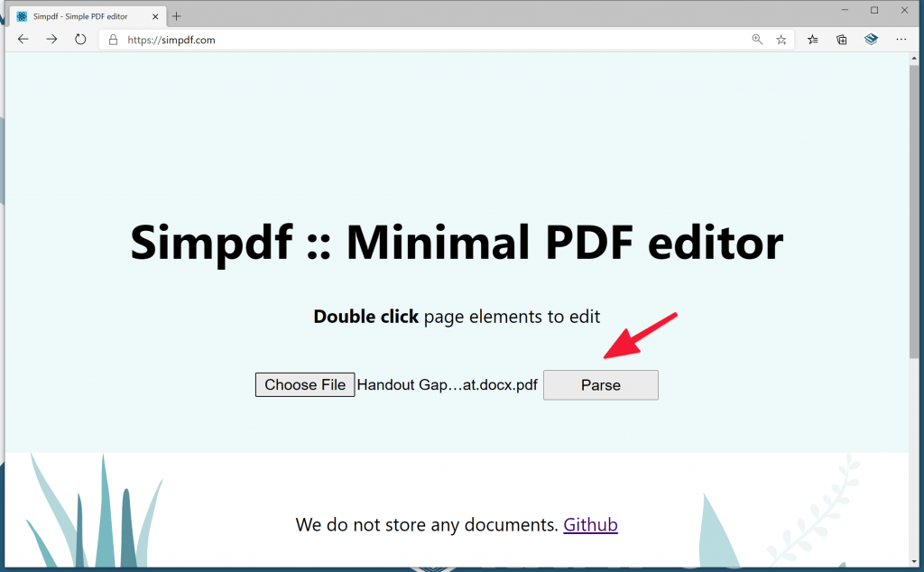Click the padlock site info icon

click(113, 40)
